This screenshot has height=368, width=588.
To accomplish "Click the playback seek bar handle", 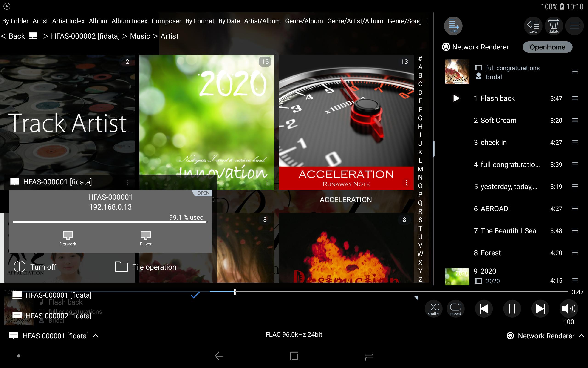I will coord(235,292).
